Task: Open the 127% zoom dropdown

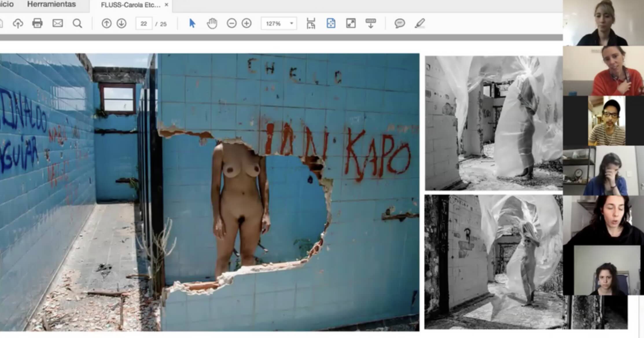Action: (x=291, y=23)
